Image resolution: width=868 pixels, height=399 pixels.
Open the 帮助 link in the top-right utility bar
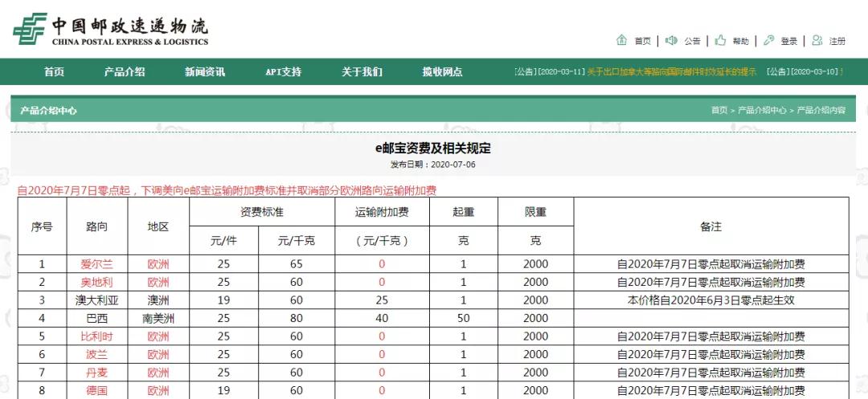741,41
